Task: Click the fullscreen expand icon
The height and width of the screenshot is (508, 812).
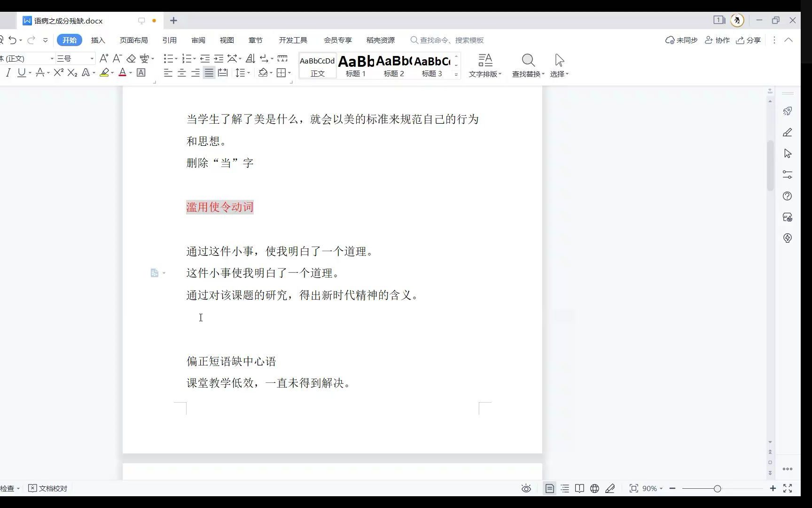Action: (x=788, y=488)
